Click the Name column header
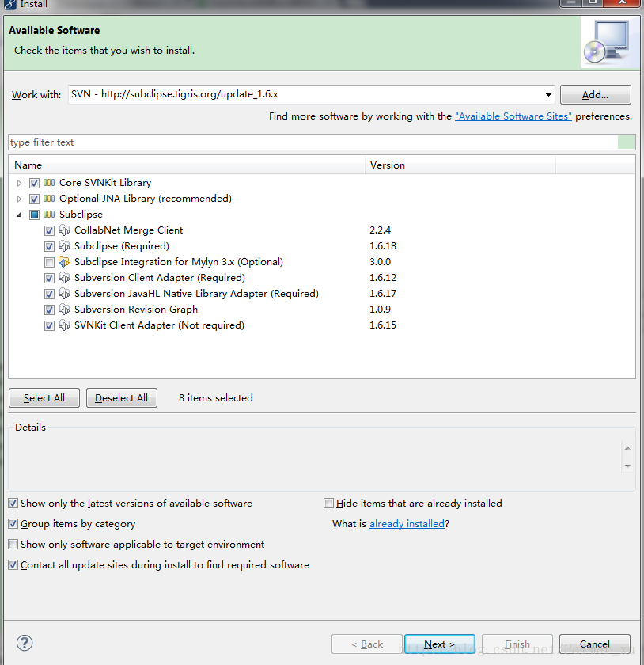This screenshot has width=644, height=665. (x=187, y=165)
